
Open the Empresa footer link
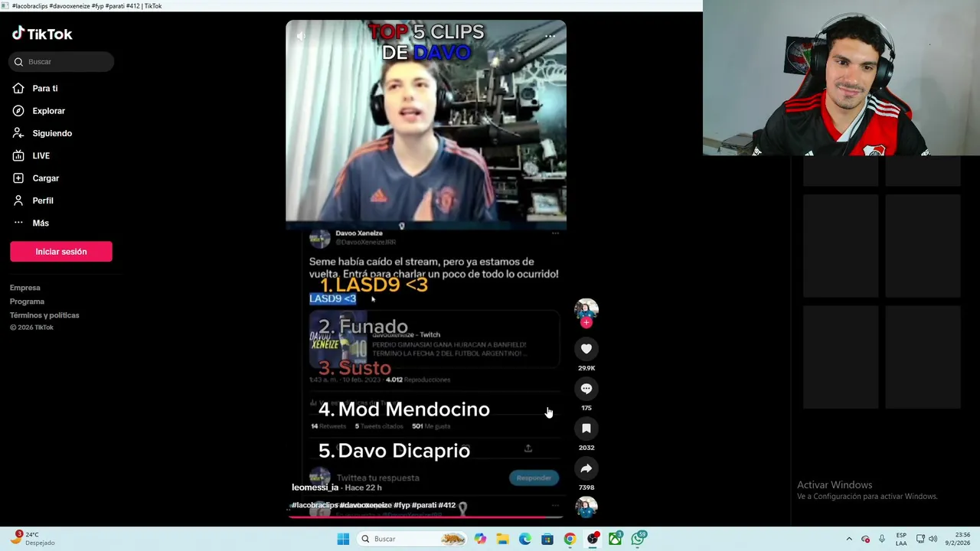(25, 288)
